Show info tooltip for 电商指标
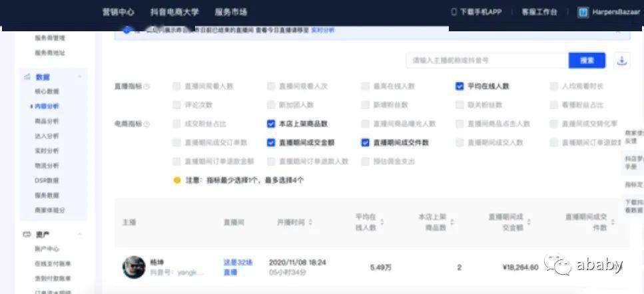Image resolution: width=644 pixels, height=294 pixels. pos(147,124)
